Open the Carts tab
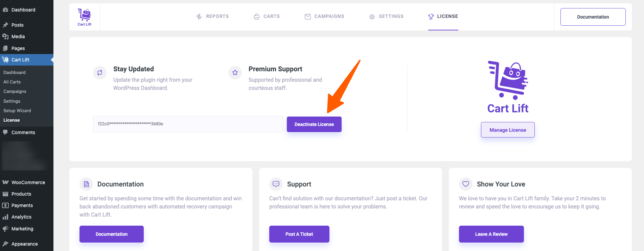 (x=267, y=16)
